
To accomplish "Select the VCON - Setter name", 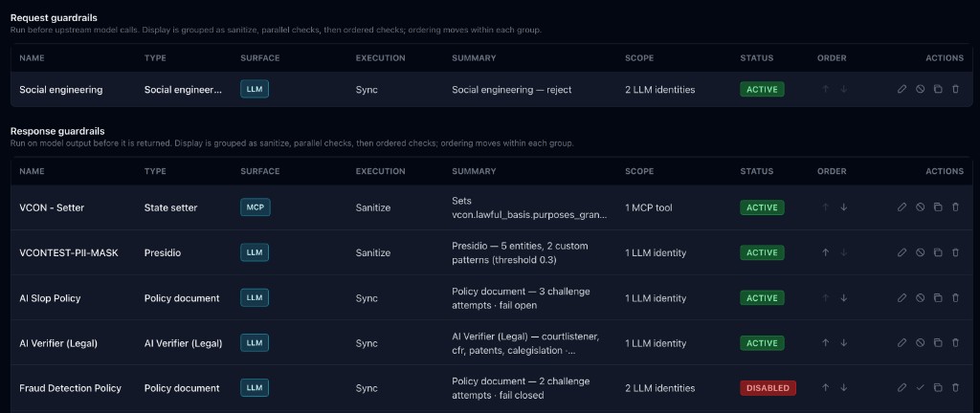I will (x=52, y=207).
